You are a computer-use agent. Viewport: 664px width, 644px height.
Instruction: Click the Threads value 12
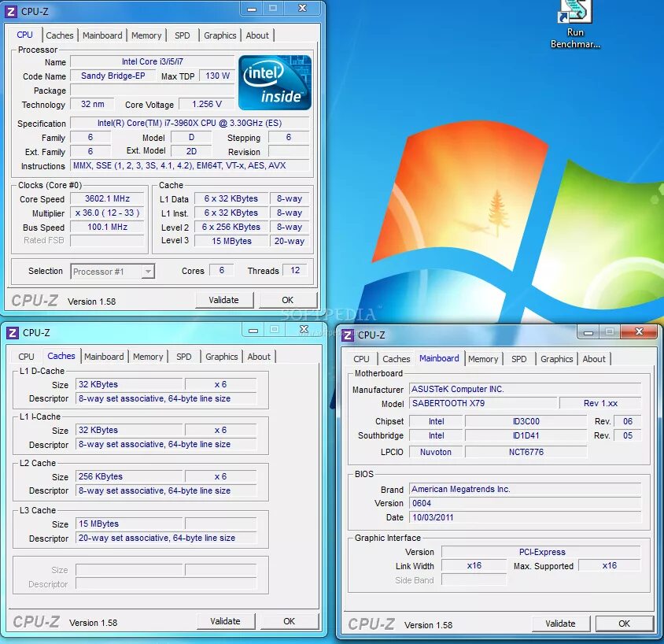pos(295,270)
